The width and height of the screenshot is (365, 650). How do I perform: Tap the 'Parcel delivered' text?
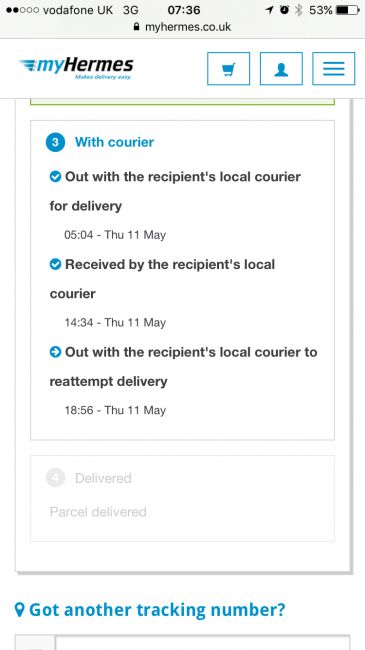click(x=98, y=512)
